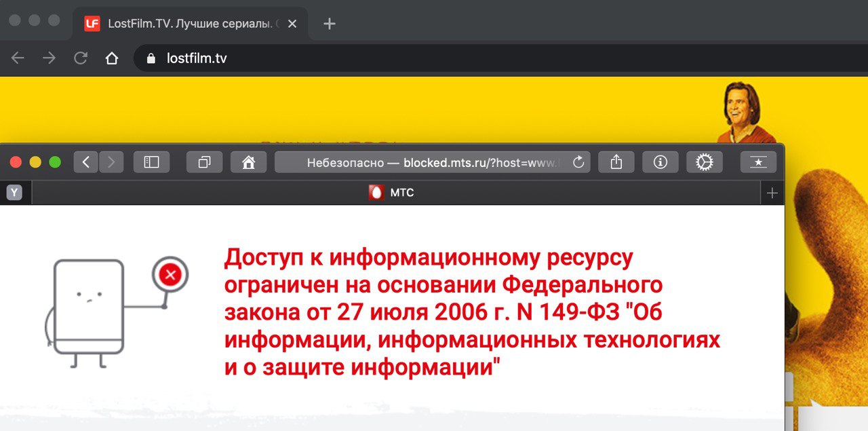Viewport: 868px width, 431px height.
Task: Close the LostFilm.TV tab in Chrome
Action: point(292,24)
